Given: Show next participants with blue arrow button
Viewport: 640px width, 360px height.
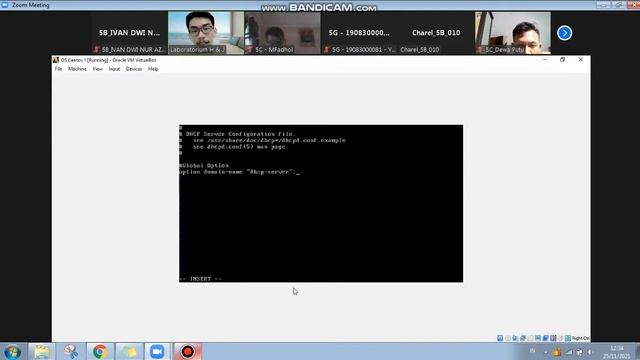Looking at the screenshot, I should [564, 33].
